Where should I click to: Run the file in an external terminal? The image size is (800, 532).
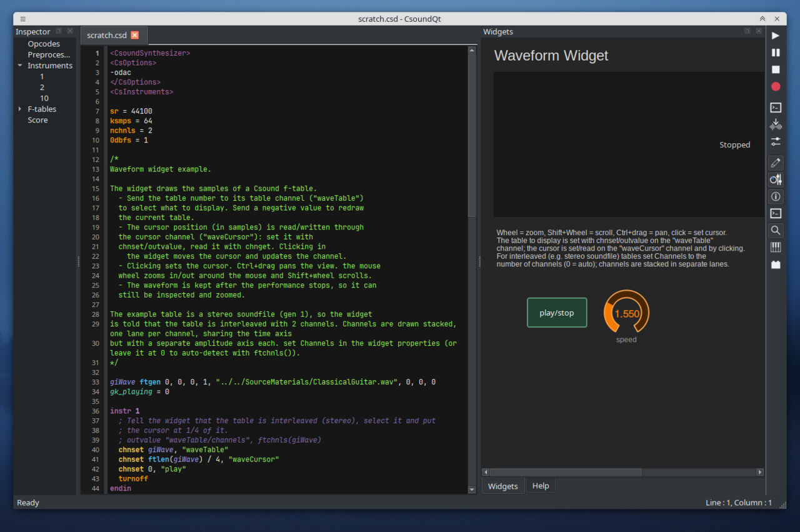click(x=776, y=108)
